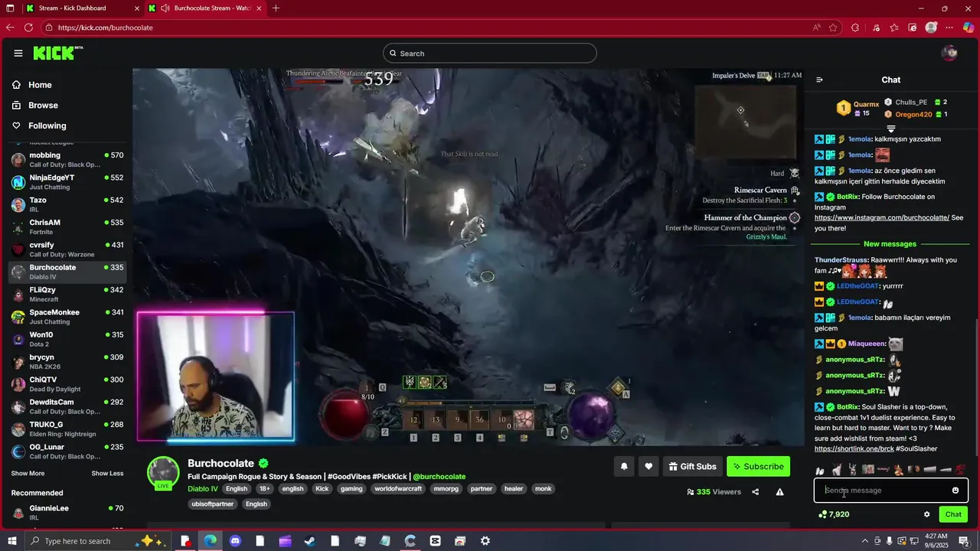Click the Windows Start button
This screenshot has height=551, width=980.
(11, 541)
